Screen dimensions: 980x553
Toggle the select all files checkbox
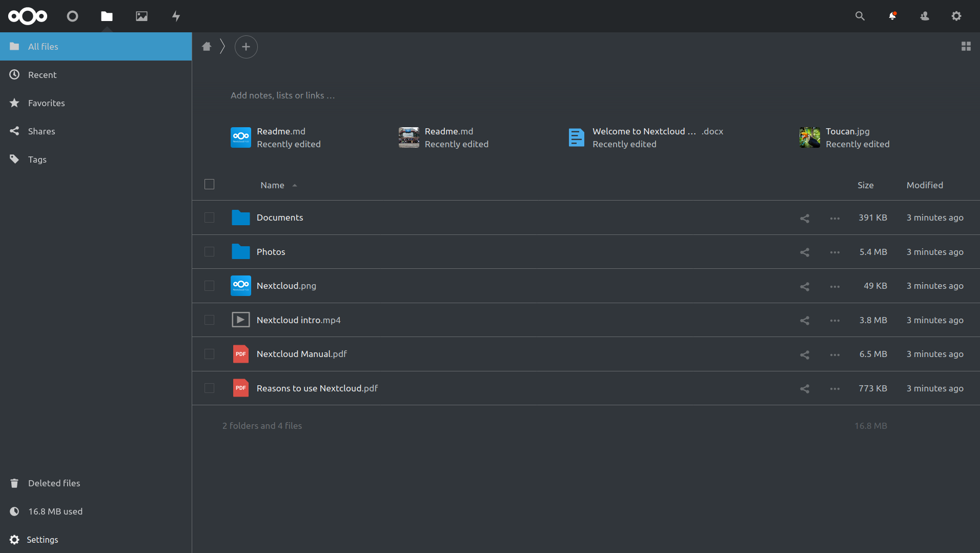(209, 184)
